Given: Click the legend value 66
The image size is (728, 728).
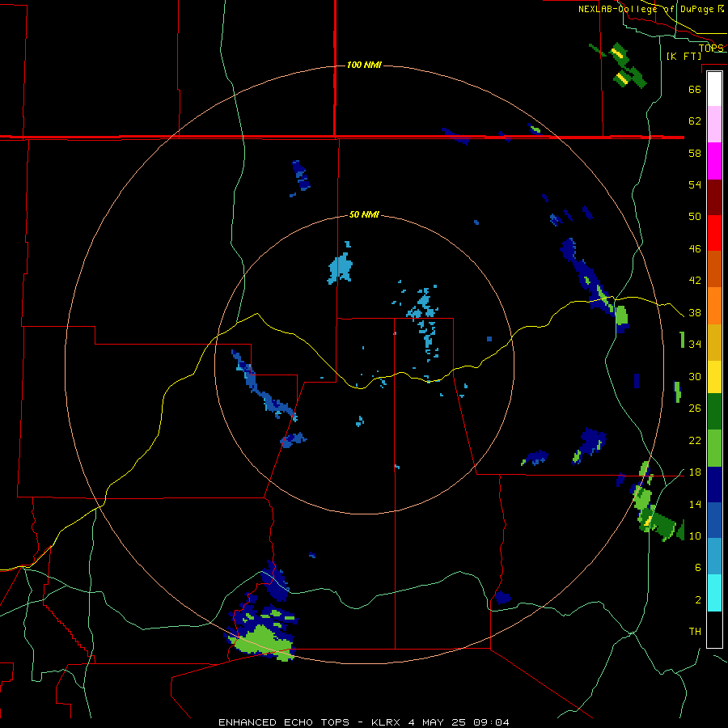Looking at the screenshot, I should (695, 89).
